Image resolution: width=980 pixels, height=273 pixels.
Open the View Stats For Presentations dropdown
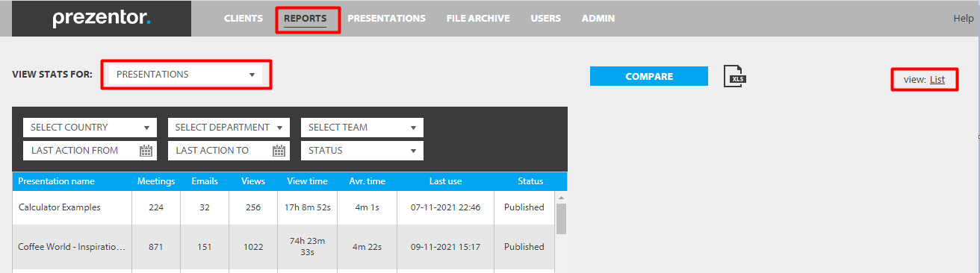click(x=186, y=75)
